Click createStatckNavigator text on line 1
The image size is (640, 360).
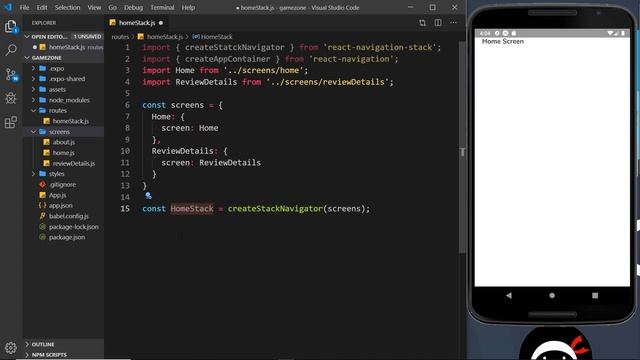(235, 47)
